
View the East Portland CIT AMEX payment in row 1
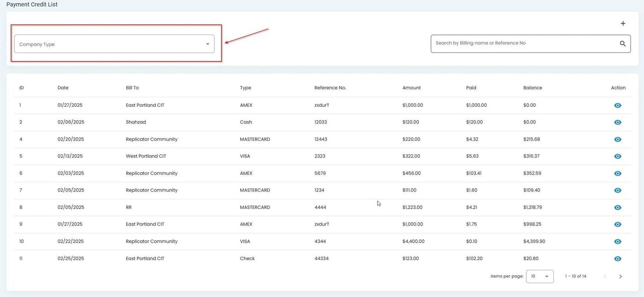[617, 105]
